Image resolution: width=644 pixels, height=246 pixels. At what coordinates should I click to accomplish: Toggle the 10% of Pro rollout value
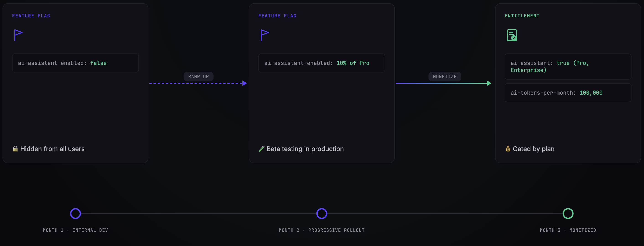[x=353, y=63]
